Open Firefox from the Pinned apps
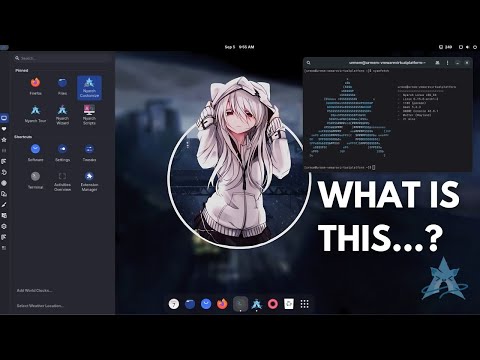This screenshot has height=360, width=480. pyautogui.click(x=35, y=86)
